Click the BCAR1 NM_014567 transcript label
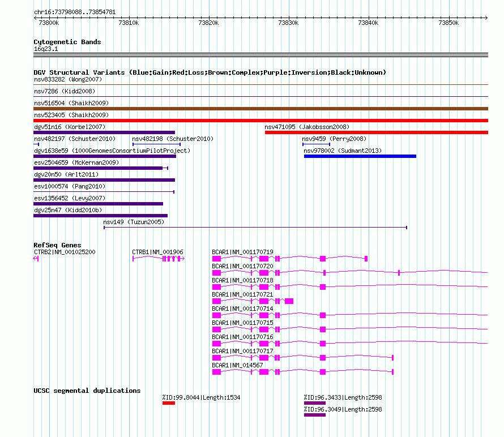The height and width of the screenshot is (437, 504). [x=237, y=365]
